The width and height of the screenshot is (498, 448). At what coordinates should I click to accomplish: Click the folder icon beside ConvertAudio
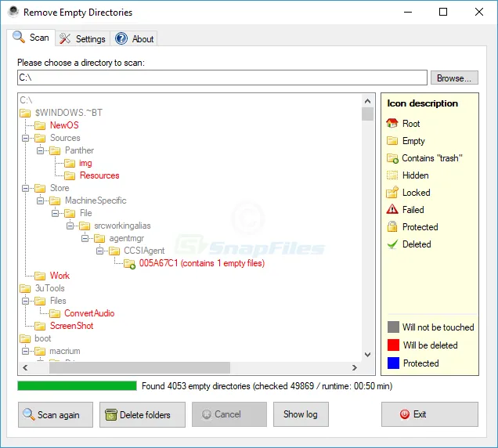55,313
